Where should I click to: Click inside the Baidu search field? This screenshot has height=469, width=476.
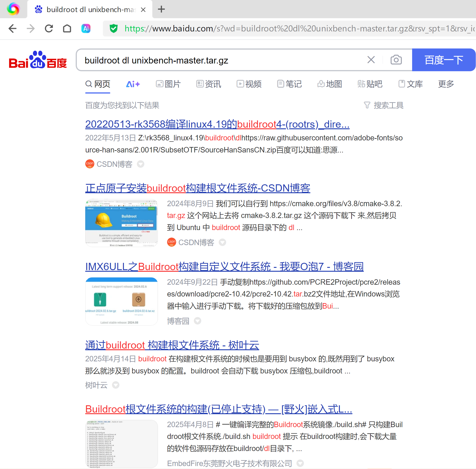click(221, 60)
